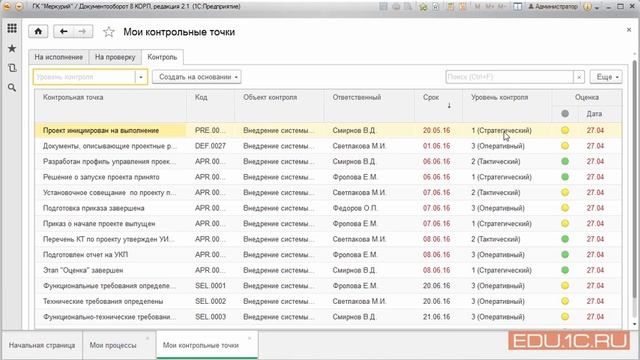The image size is (640, 360).
Task: Select row Документы, описывающие проектные р...
Action: click(x=329, y=146)
